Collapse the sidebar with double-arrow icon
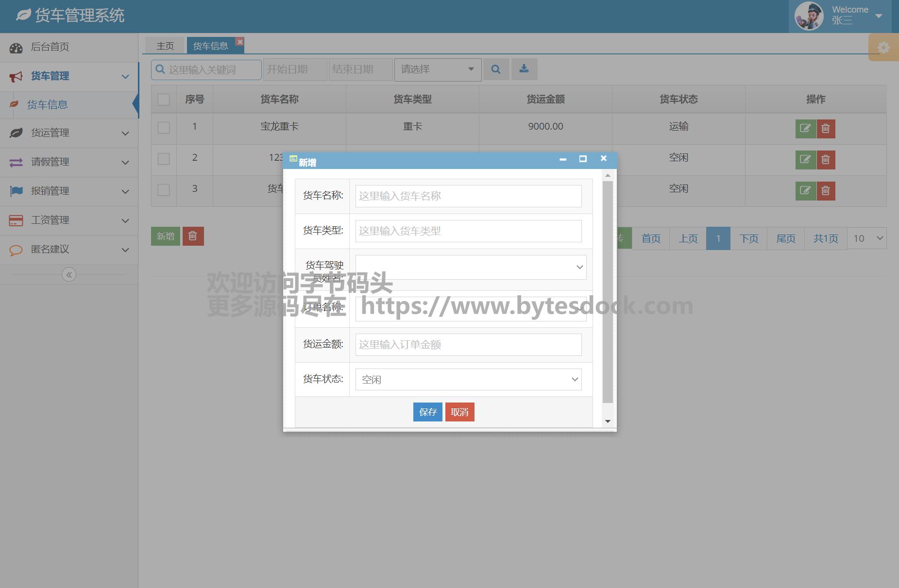 pyautogui.click(x=69, y=275)
